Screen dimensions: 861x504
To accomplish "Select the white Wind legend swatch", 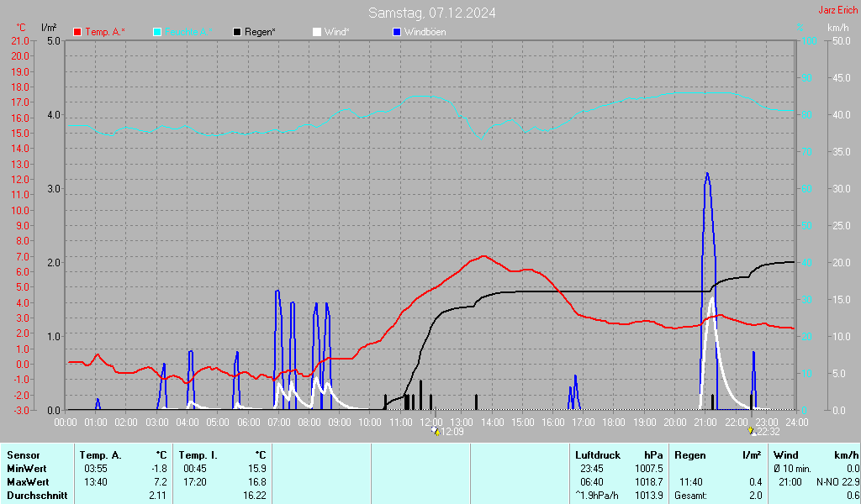I will coord(317,32).
